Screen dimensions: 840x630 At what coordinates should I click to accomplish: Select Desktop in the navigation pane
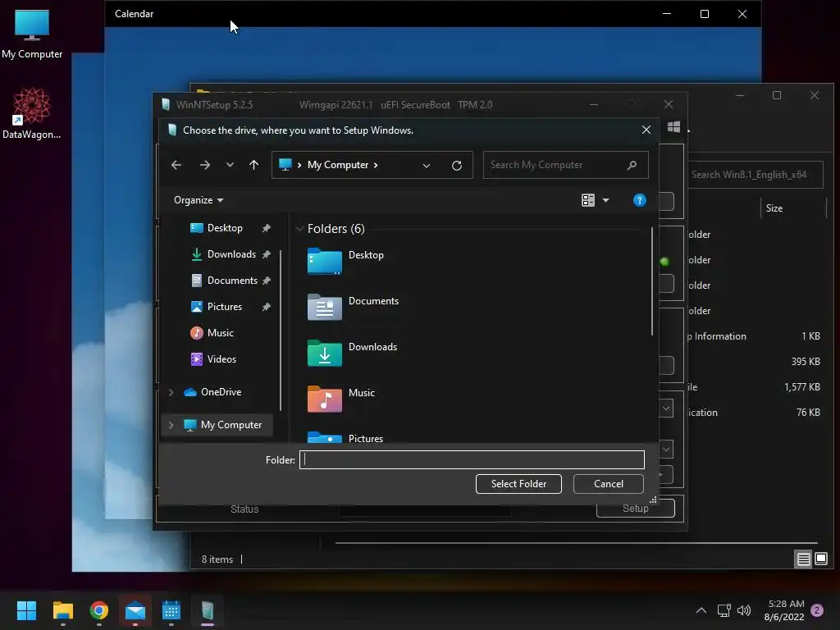pos(225,228)
